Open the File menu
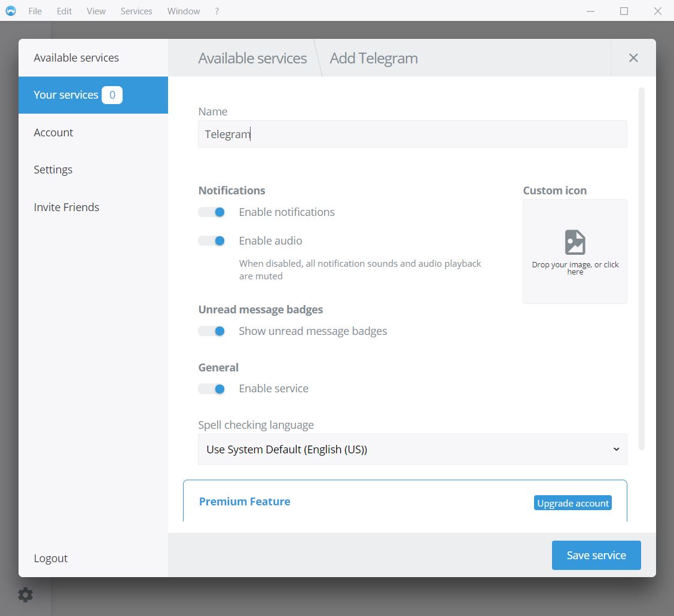This screenshot has height=616, width=674. pos(35,11)
